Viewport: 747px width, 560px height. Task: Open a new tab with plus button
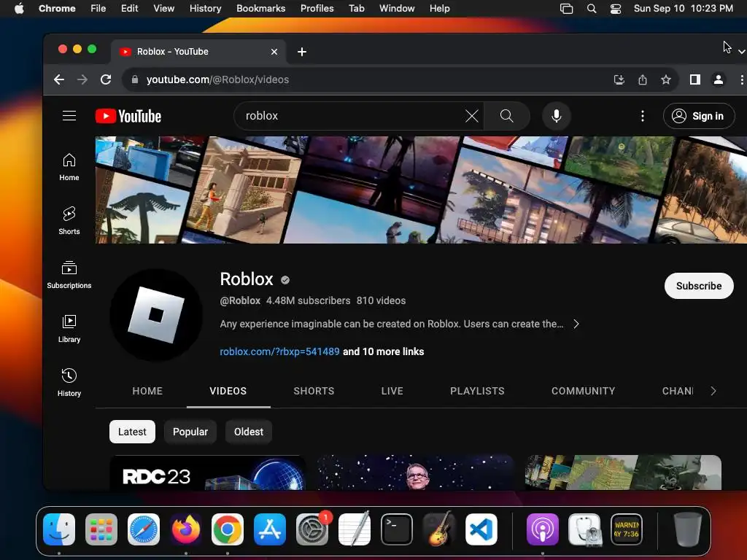pos(301,52)
